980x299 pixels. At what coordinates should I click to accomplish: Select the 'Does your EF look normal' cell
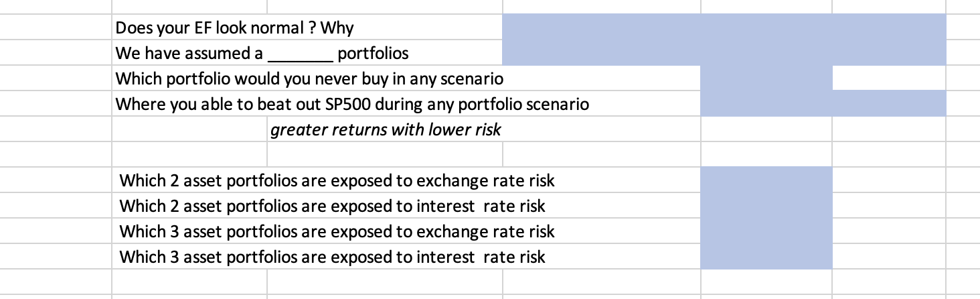pos(234,27)
